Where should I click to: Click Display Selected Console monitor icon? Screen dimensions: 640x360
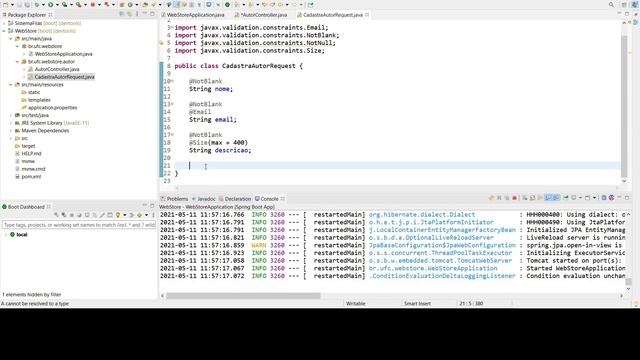click(x=573, y=198)
